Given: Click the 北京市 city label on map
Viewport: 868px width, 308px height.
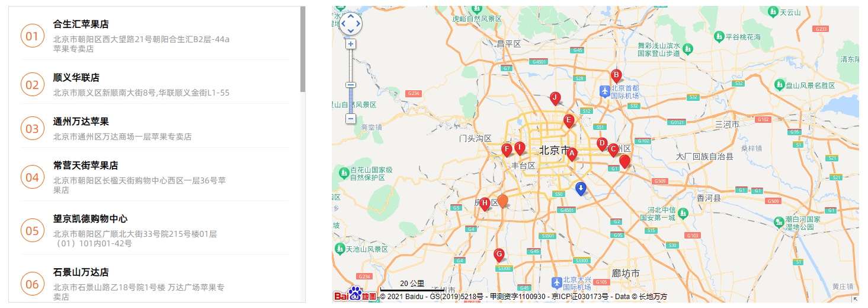Looking at the screenshot, I should [x=554, y=150].
